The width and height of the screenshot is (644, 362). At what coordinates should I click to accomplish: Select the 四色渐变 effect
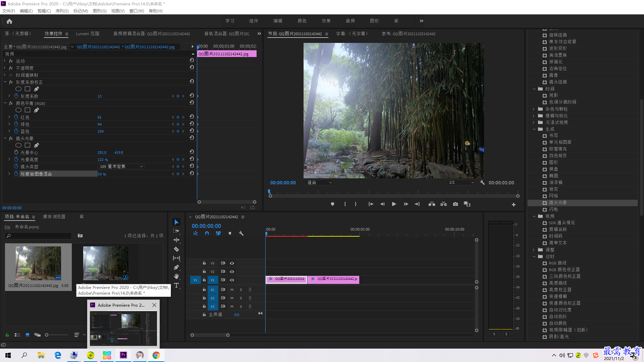558,156
